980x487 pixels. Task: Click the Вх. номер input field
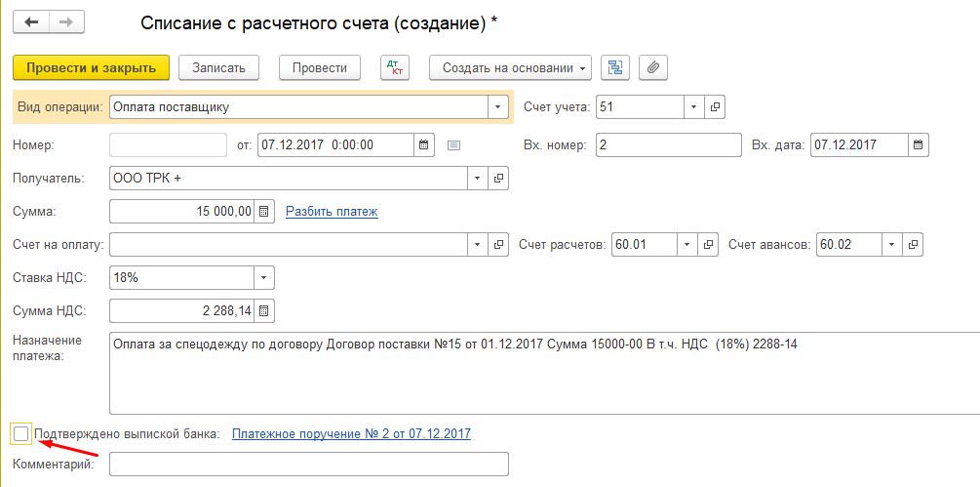(669, 145)
